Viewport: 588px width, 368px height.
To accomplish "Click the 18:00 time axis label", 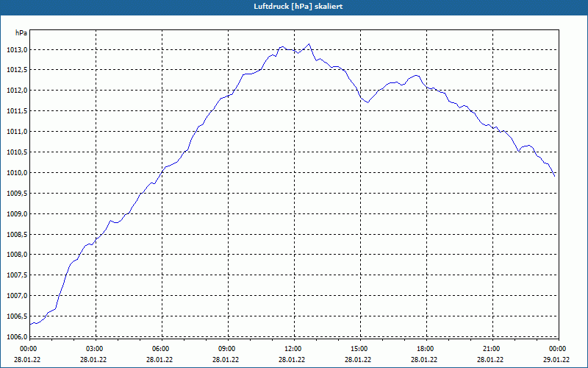I will (426, 349).
